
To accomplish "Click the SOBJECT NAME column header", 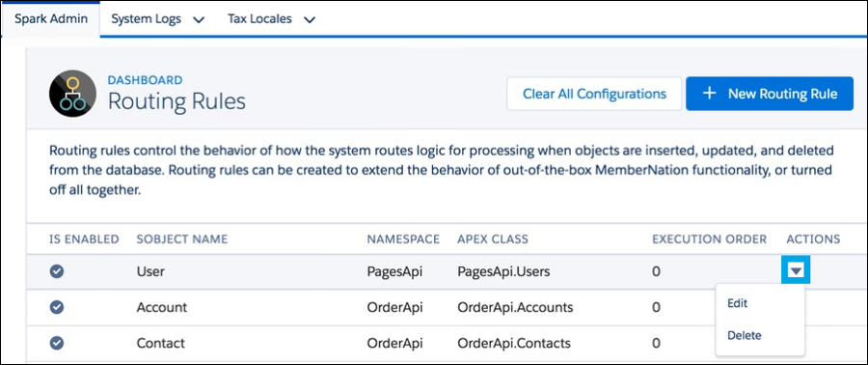I will (182, 239).
